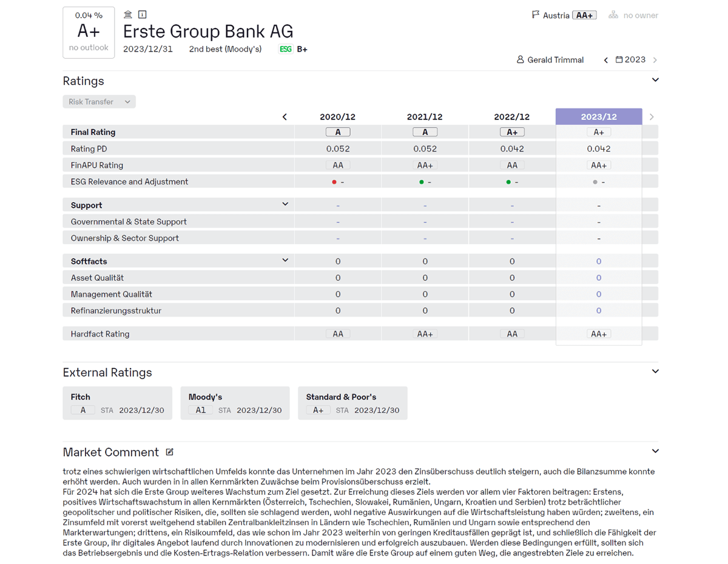Select the 2020/12 column header
The height and width of the screenshot is (564, 728).
(x=338, y=117)
